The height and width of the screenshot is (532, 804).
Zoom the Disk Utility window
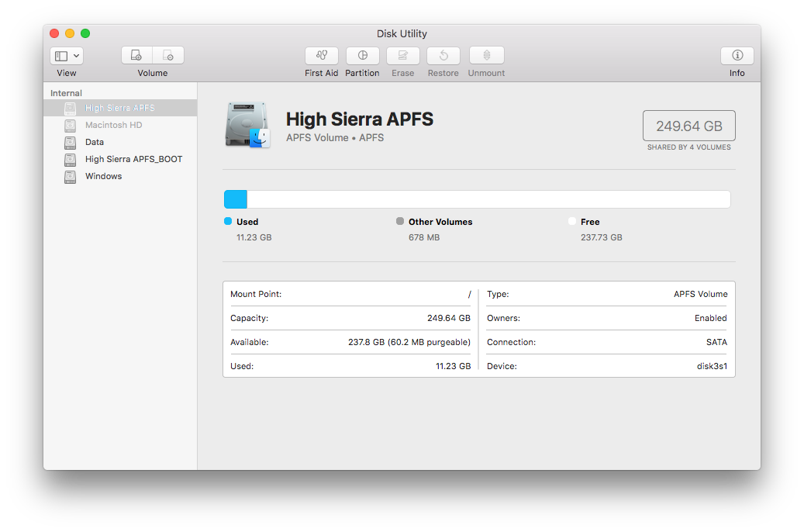click(x=85, y=33)
